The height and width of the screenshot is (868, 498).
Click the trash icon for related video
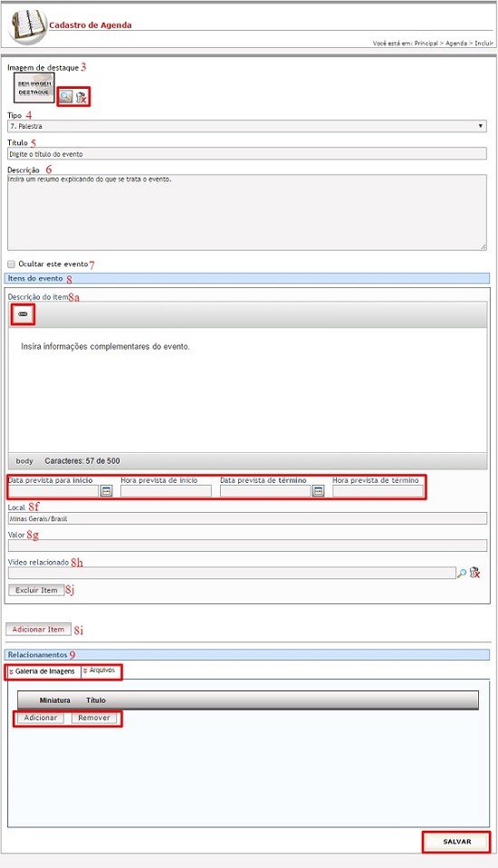point(474,573)
